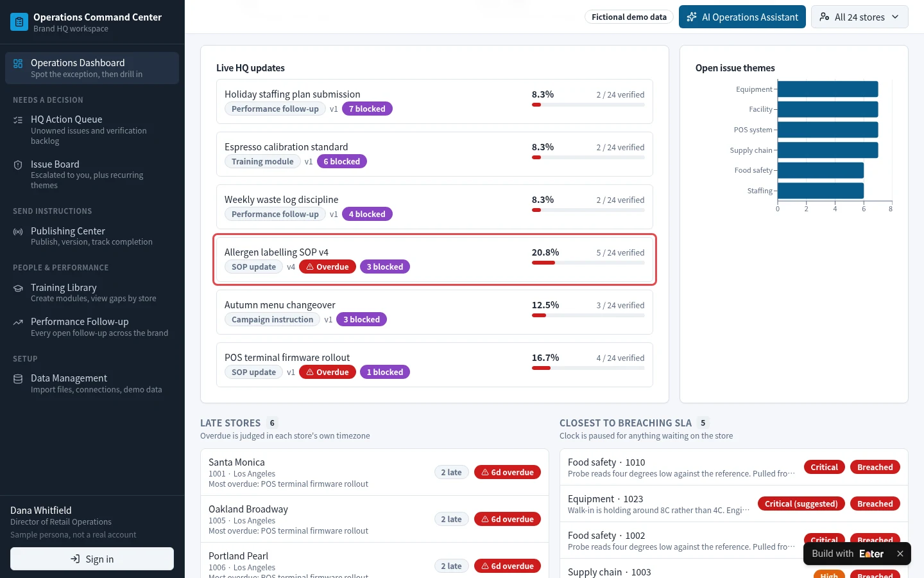Image resolution: width=924 pixels, height=578 pixels.
Task: Click the Training Library graduation cap icon
Action: (18, 288)
